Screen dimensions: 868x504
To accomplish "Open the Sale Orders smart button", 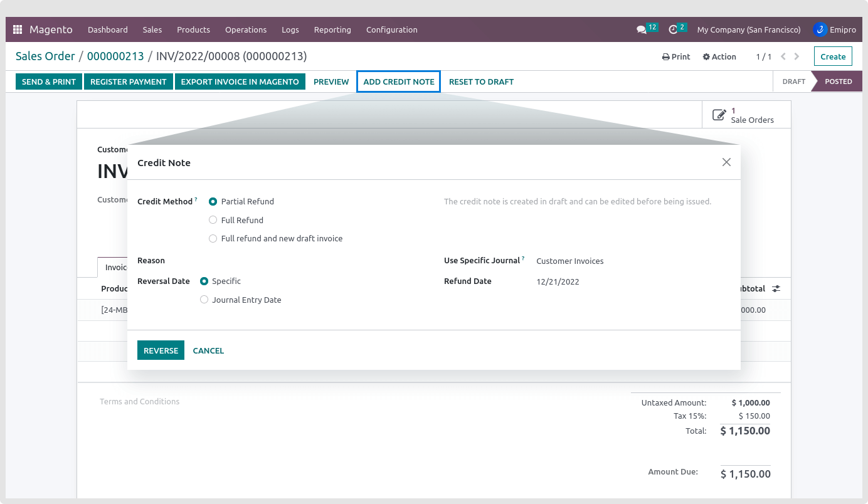I will tap(746, 115).
